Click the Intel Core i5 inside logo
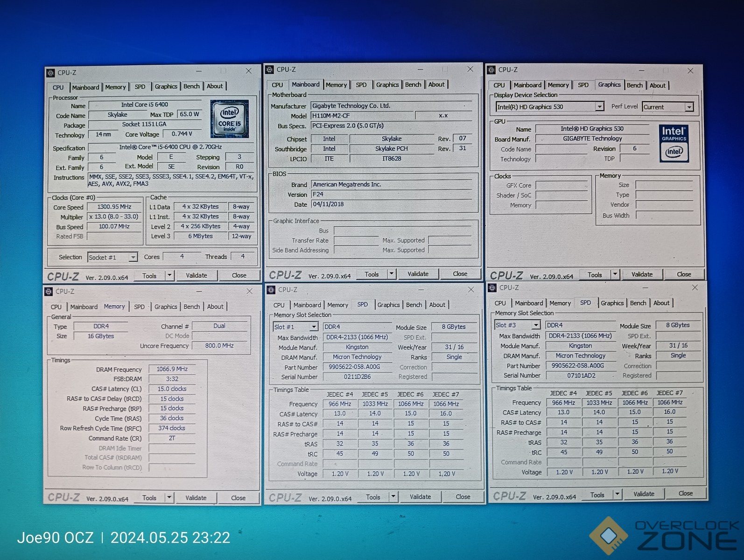Screen dimensions: 744x560 (229, 119)
